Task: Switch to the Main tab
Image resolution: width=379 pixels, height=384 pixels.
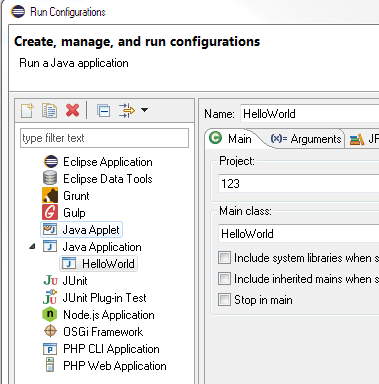Action: coord(230,138)
